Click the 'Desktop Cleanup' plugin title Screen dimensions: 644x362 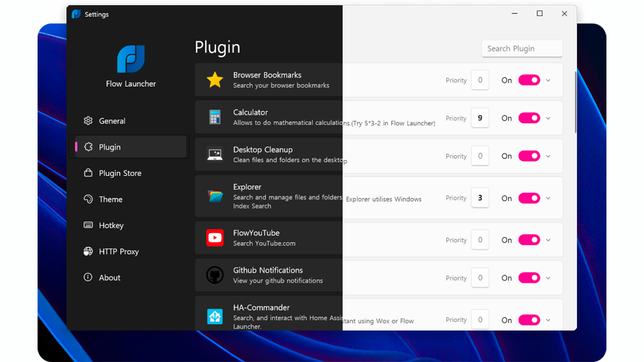pyautogui.click(x=263, y=150)
